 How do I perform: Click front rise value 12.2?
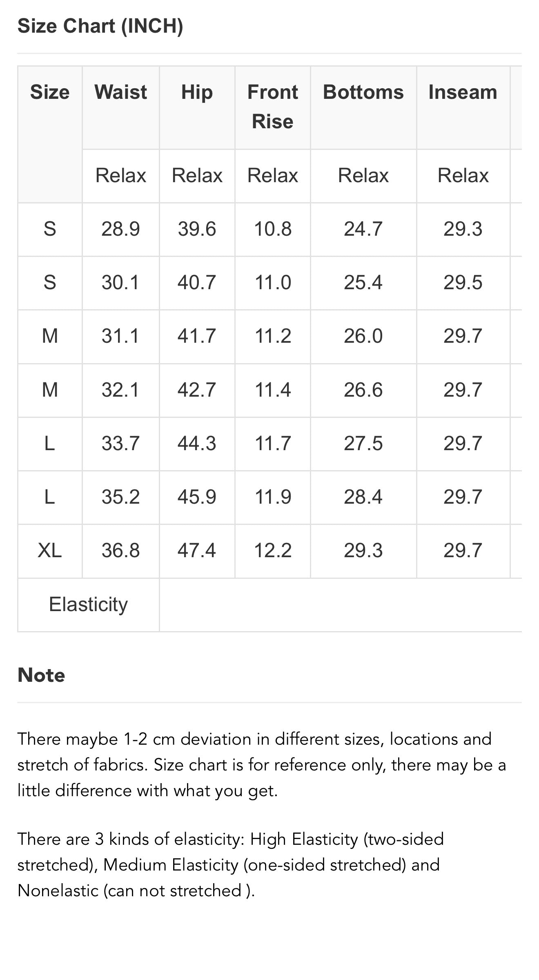(x=272, y=550)
